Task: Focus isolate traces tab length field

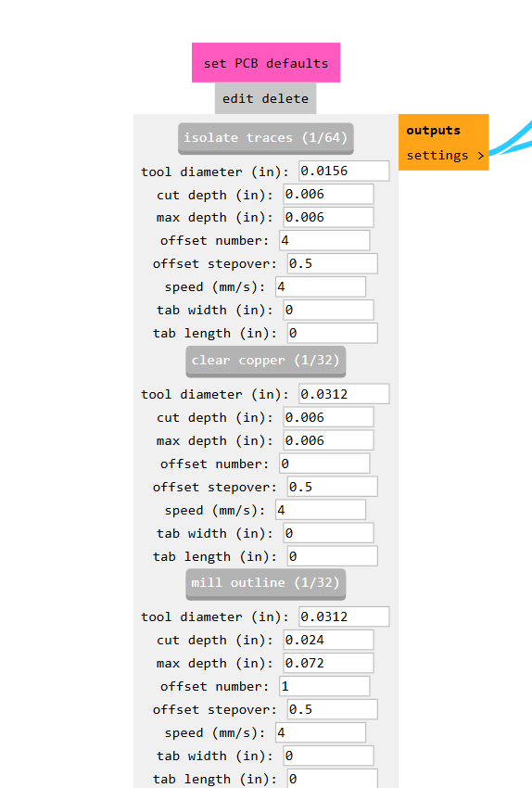Action: 332,333
